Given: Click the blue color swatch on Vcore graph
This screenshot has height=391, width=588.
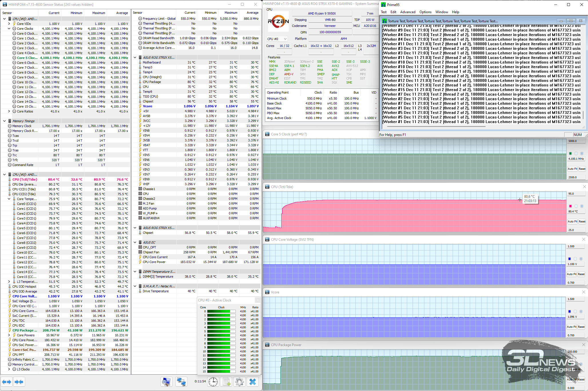Looking at the screenshot, I should (x=569, y=311).
